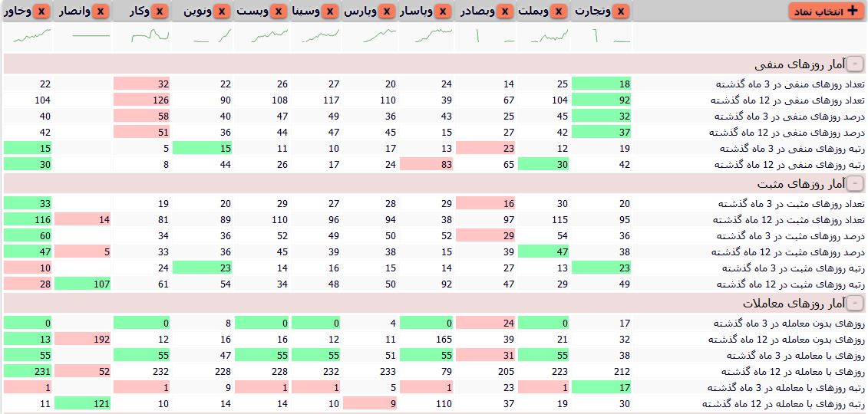Viewport: 868px width, 414px height.
Task: Collapse the آمار روزهای معاملات section
Action: coord(856,304)
